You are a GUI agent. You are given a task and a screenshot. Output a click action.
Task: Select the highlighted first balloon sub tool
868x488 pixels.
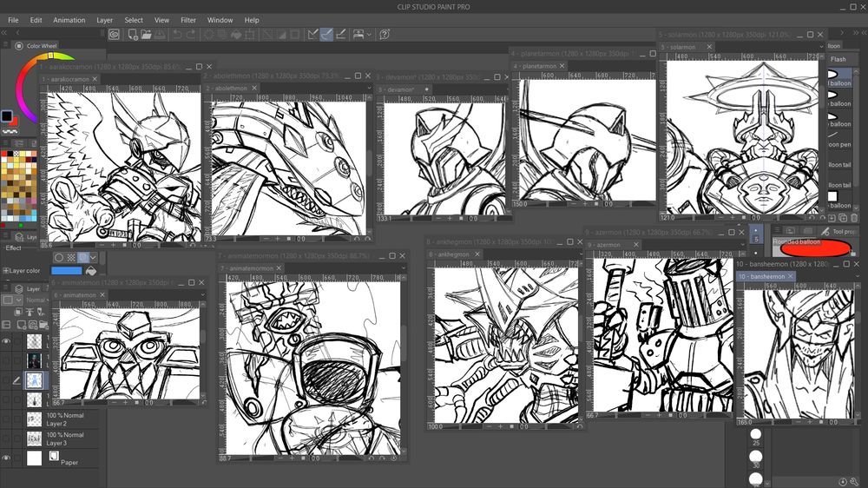pos(839,79)
